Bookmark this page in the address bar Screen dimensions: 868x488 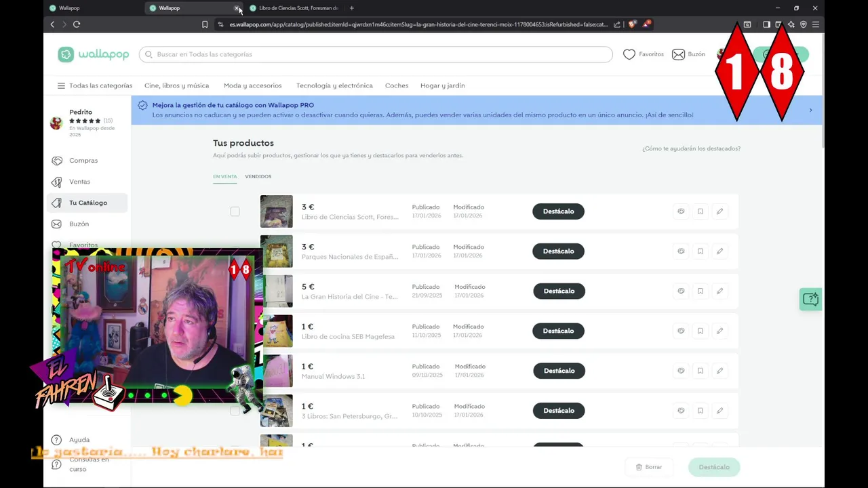click(205, 24)
